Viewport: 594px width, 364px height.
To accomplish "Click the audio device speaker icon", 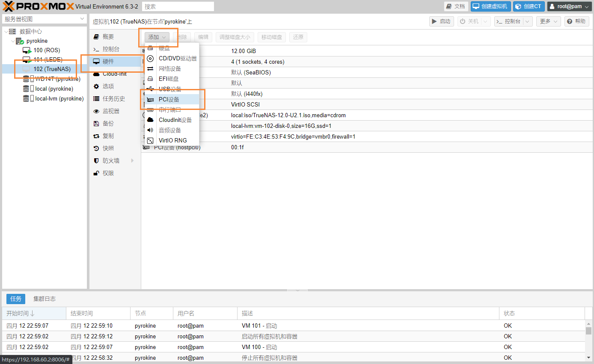I will tap(150, 130).
